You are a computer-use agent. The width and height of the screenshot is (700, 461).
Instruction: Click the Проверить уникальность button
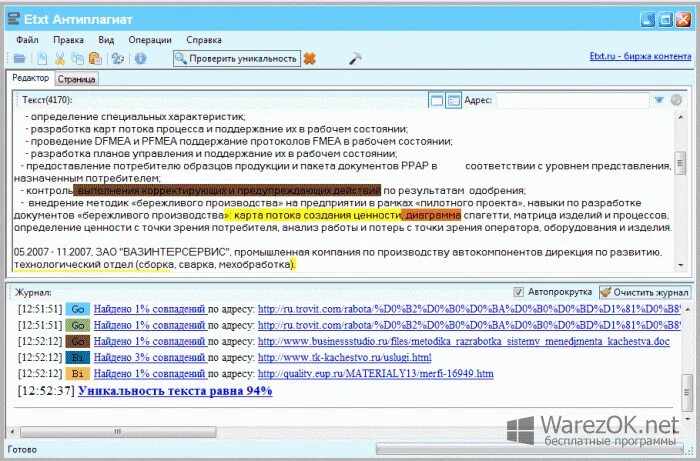[237, 58]
